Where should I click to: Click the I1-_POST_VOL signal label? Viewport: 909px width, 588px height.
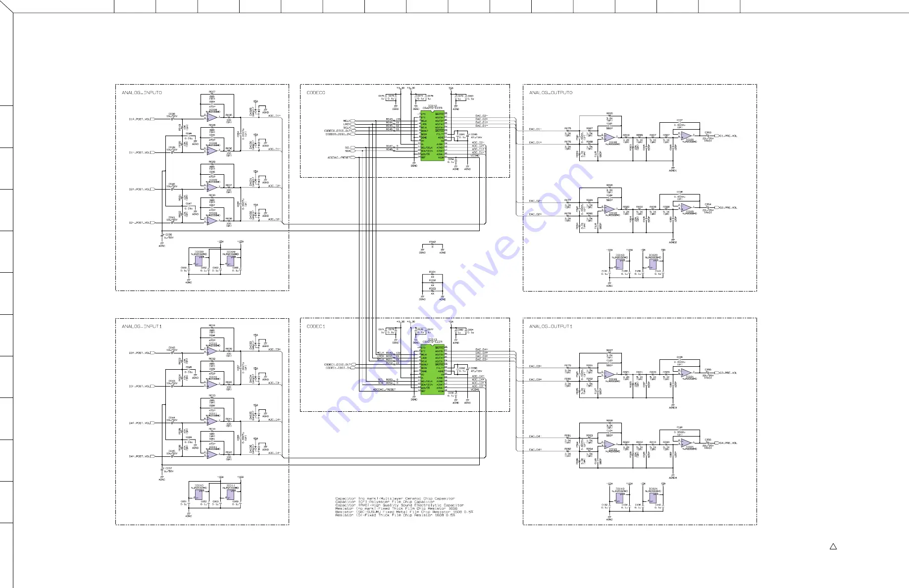click(x=139, y=152)
